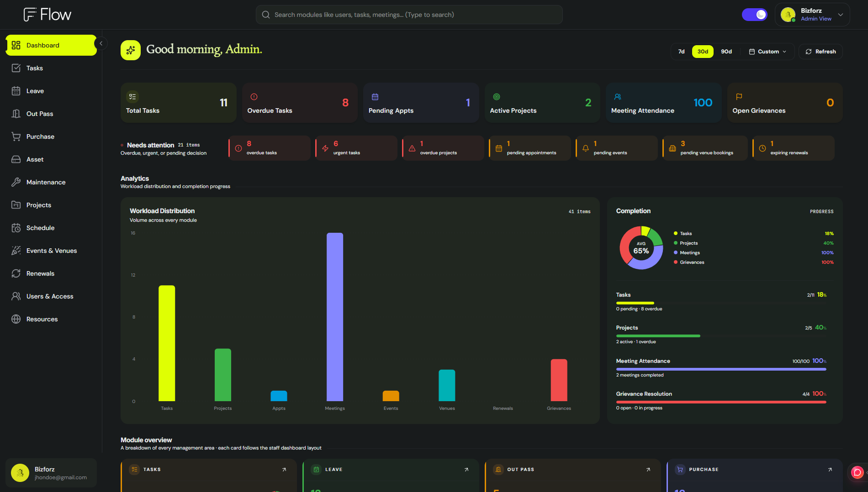Click the Tasks card list icon
The width and height of the screenshot is (868, 492).
[134, 469]
